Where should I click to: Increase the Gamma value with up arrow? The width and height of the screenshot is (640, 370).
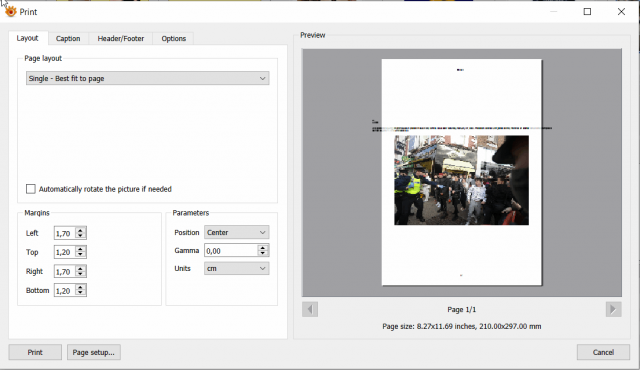click(x=263, y=248)
